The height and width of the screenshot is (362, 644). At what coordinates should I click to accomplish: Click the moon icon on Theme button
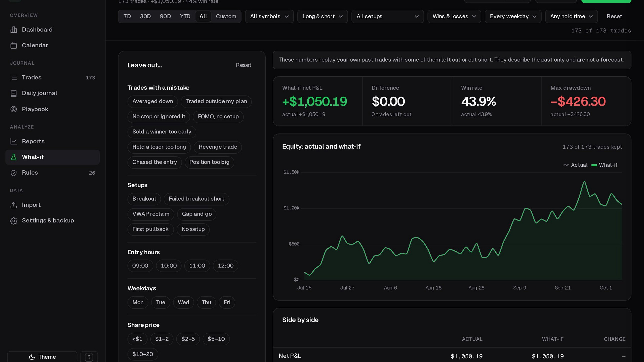(x=32, y=357)
